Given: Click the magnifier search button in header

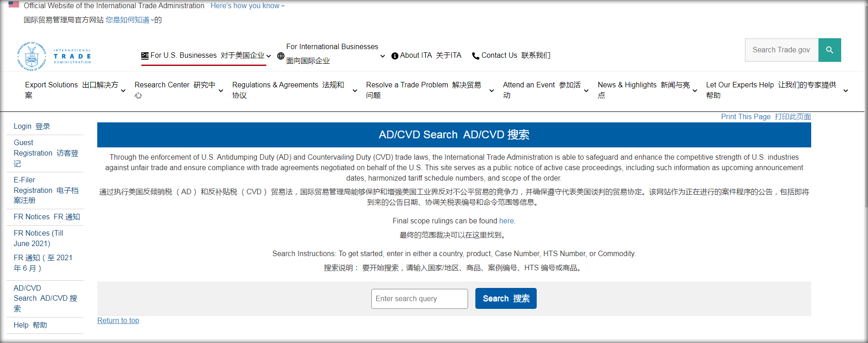Looking at the screenshot, I should click(829, 50).
